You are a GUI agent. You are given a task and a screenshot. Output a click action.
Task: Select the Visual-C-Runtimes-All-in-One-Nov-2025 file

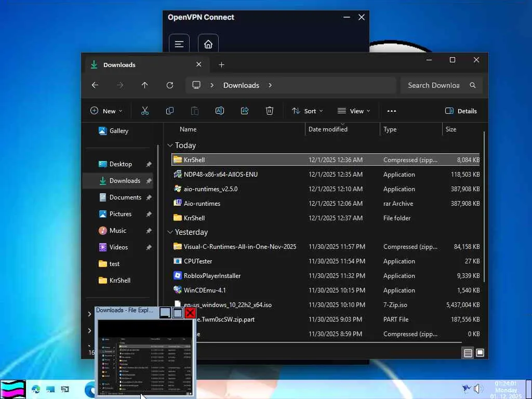326,247
